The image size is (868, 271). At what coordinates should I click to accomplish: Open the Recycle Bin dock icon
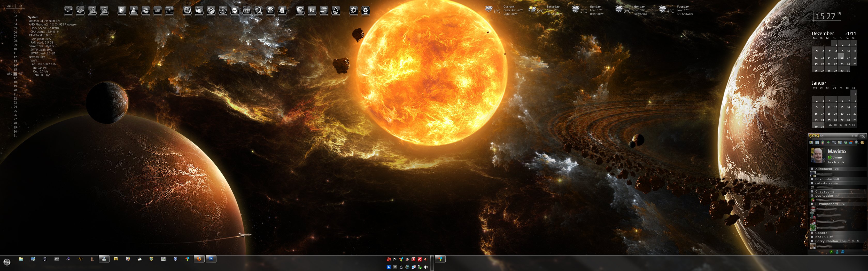(365, 10)
